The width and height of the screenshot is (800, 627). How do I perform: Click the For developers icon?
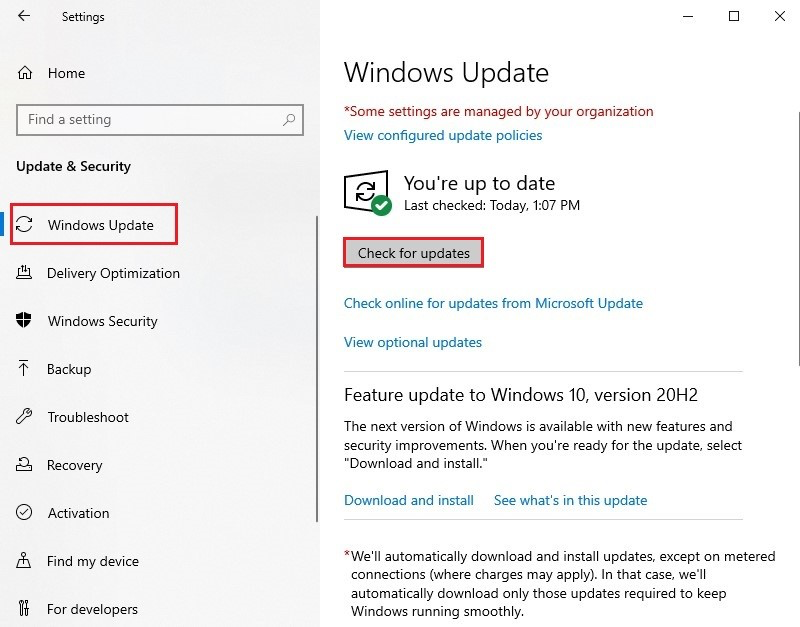pos(23,608)
